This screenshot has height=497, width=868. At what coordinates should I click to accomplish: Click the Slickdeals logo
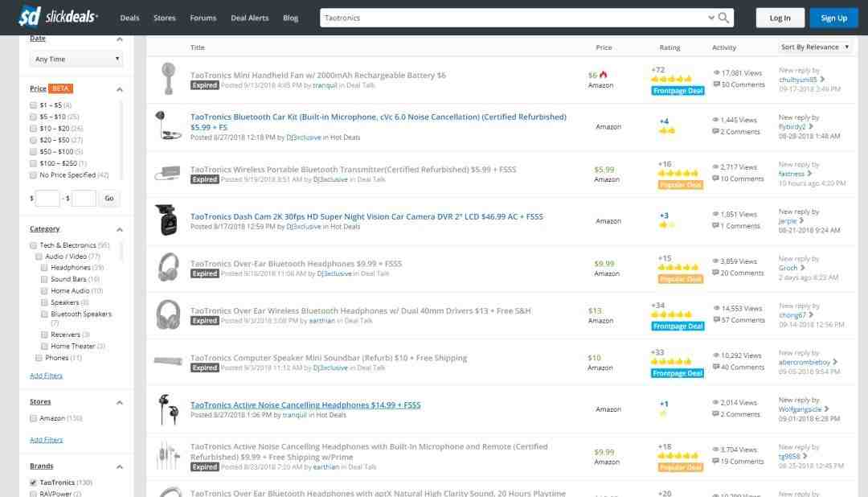coord(58,17)
